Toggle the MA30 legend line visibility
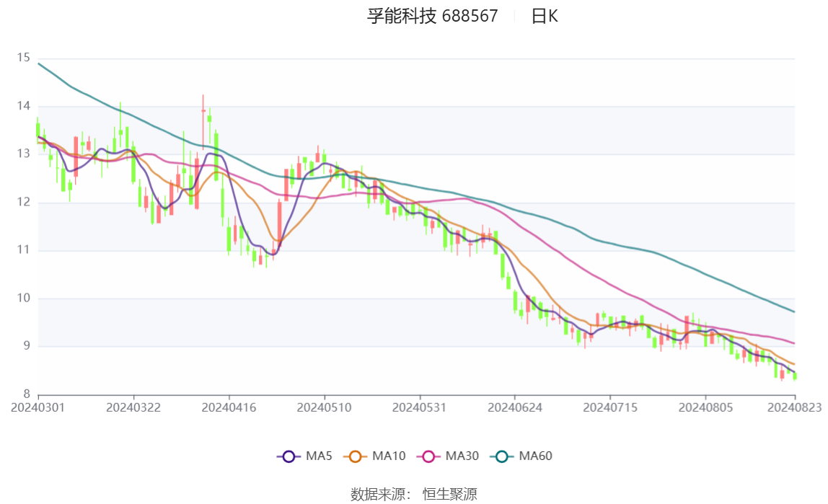828x504 pixels. pyautogui.click(x=448, y=456)
